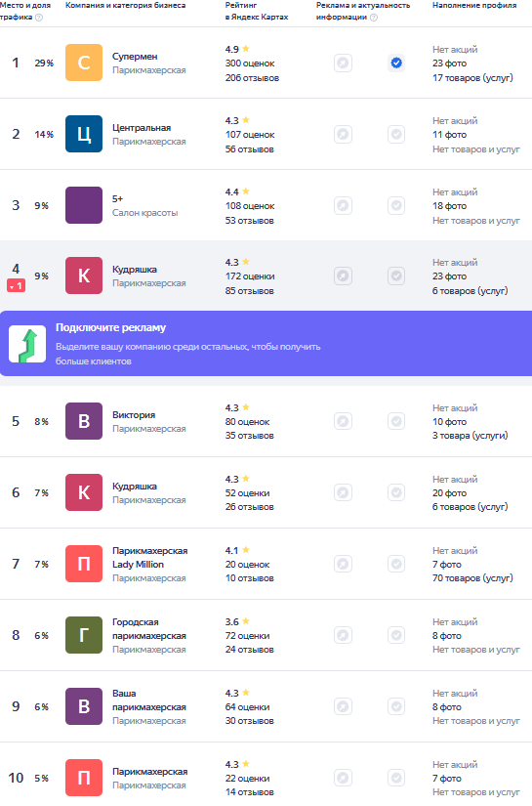This screenshot has height=806, width=532.
Task: Click Наполнение профиля column header
Action: (x=474, y=5)
